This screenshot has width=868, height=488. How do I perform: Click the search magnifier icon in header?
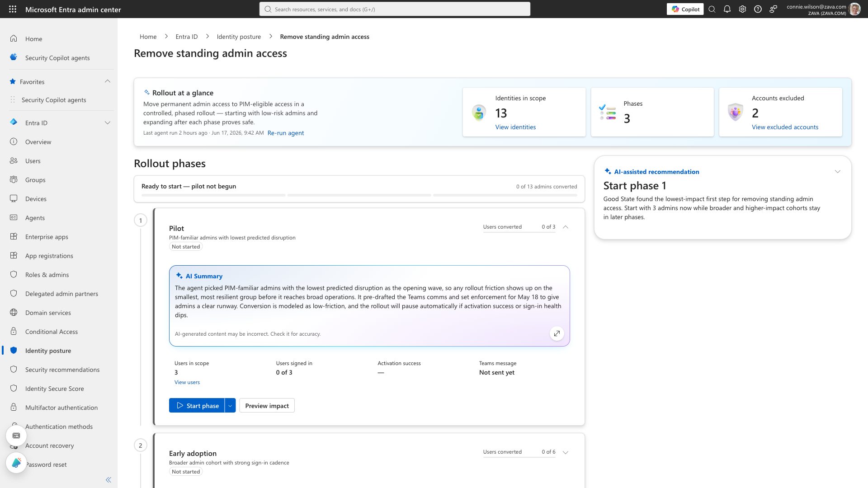pos(712,9)
